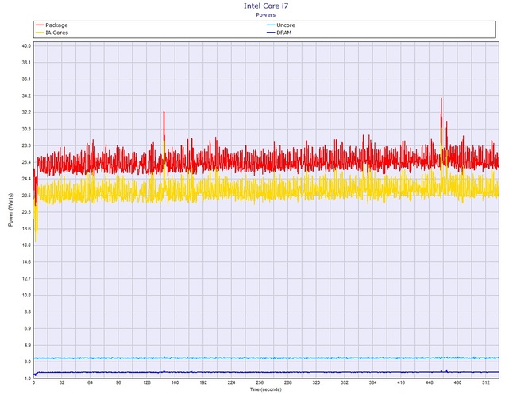Click the 32.2 y-axis label
The width and height of the screenshot is (532, 399).
[26, 112]
